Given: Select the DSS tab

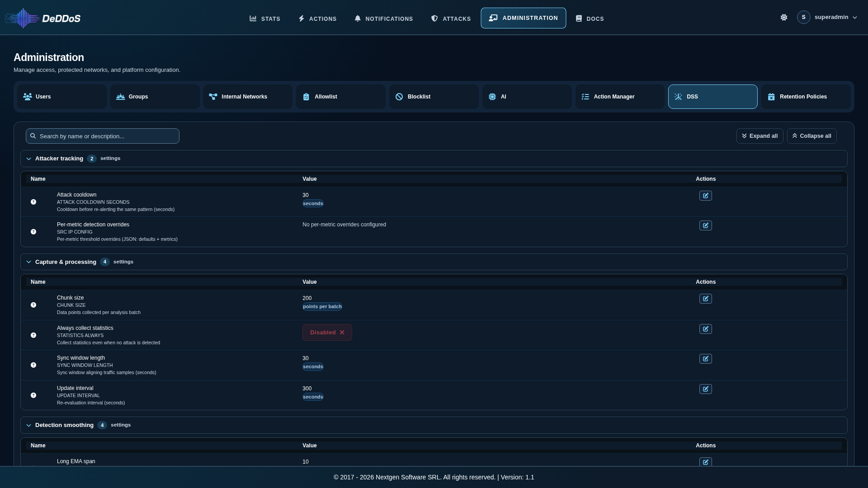Looking at the screenshot, I should pos(713,97).
